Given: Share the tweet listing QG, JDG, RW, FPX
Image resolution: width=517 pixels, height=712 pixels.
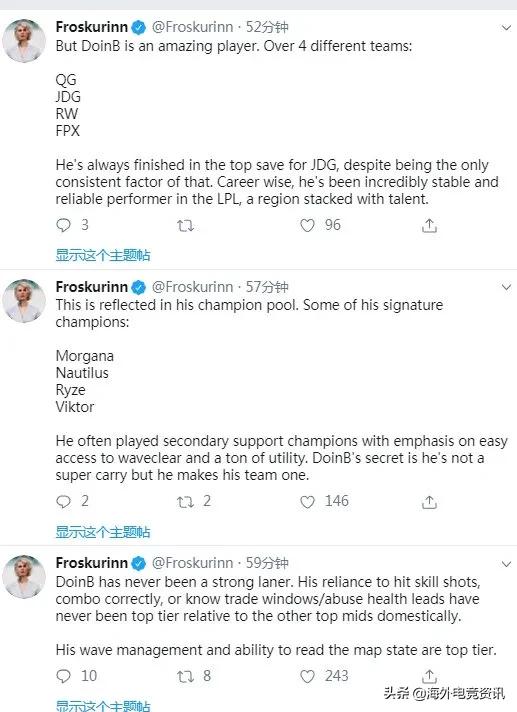Looking at the screenshot, I should point(429,225).
